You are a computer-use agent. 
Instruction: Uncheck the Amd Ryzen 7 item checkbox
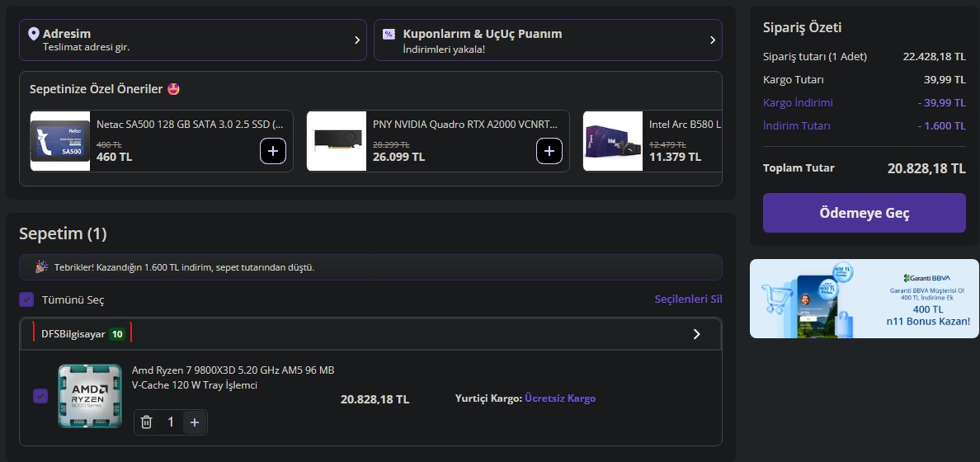click(40, 397)
